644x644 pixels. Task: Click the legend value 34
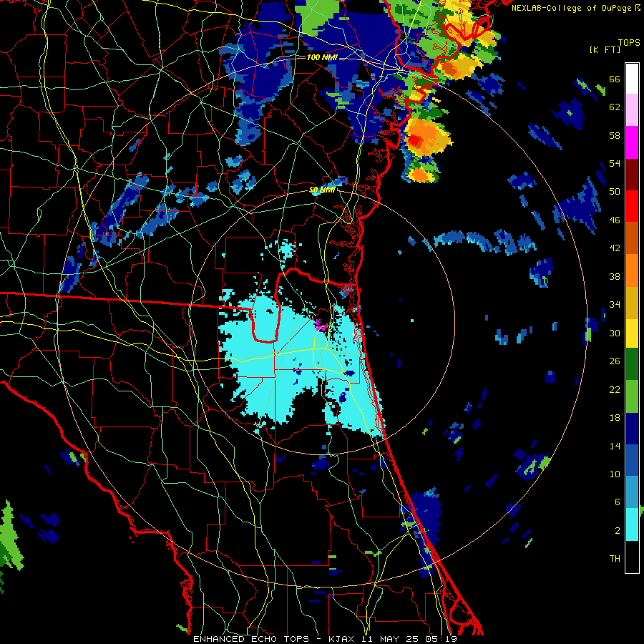[615, 305]
